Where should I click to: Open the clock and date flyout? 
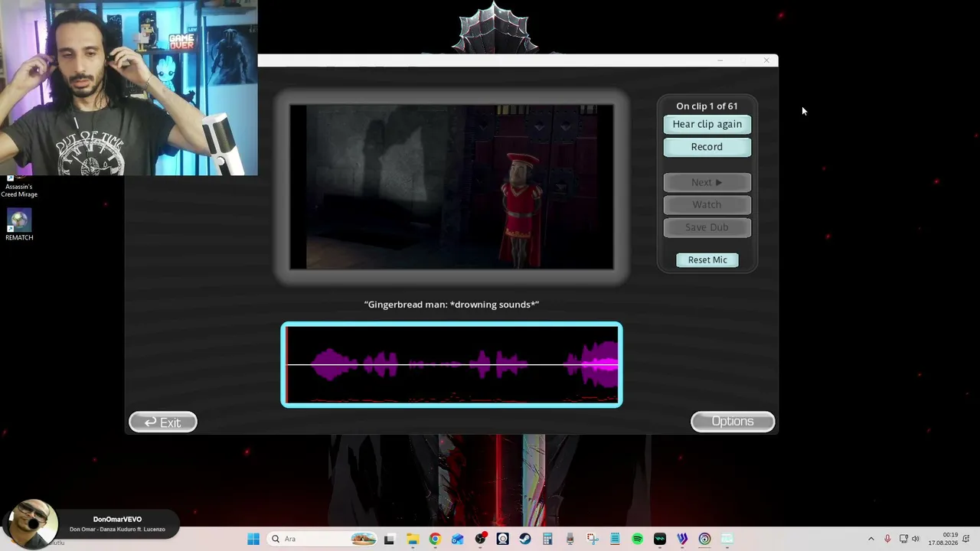943,539
